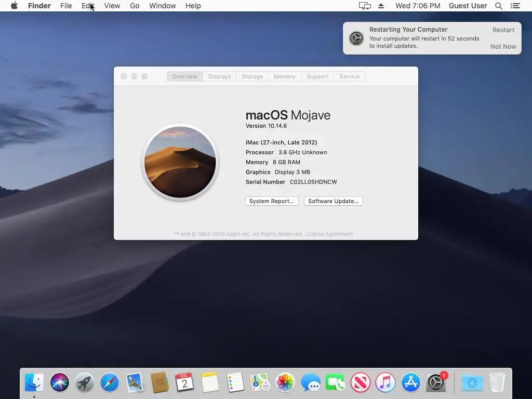
Task: Click the gear icon in restart notification
Action: click(356, 38)
